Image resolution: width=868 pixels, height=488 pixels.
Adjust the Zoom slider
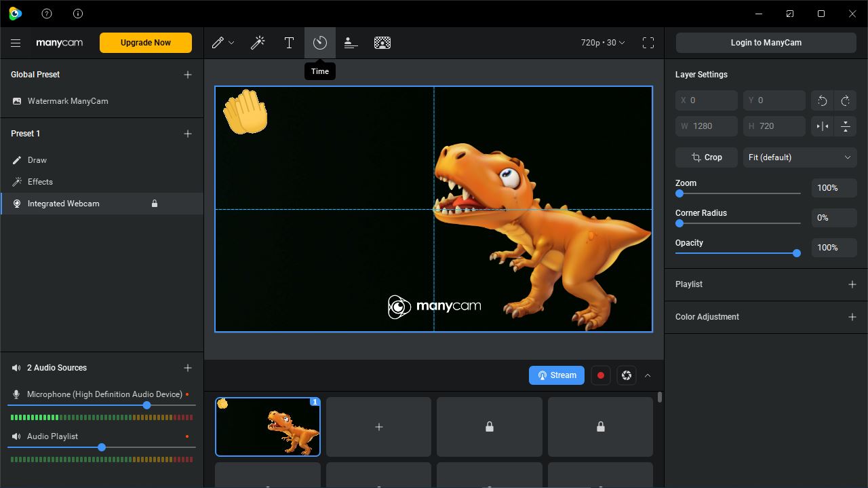pos(738,193)
